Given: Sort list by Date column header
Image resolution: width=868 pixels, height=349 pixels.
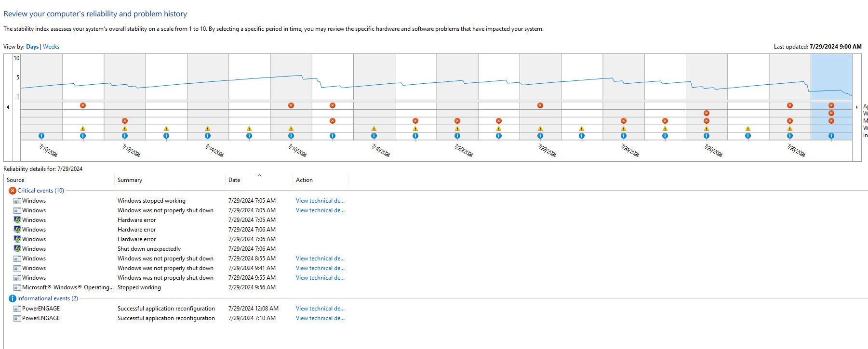Looking at the screenshot, I should pyautogui.click(x=259, y=180).
